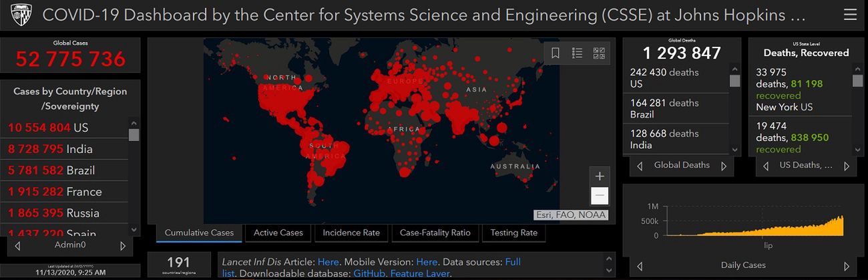Click last updated 11/13/2020 timestamp
The height and width of the screenshot is (280, 868).
71,273
